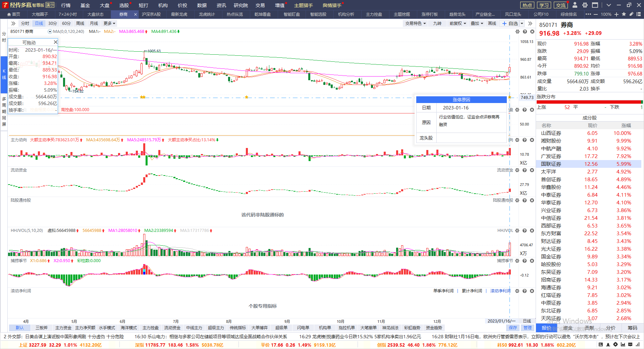Select 山西证券 row in constituent list
644x349 pixels.
(589, 133)
